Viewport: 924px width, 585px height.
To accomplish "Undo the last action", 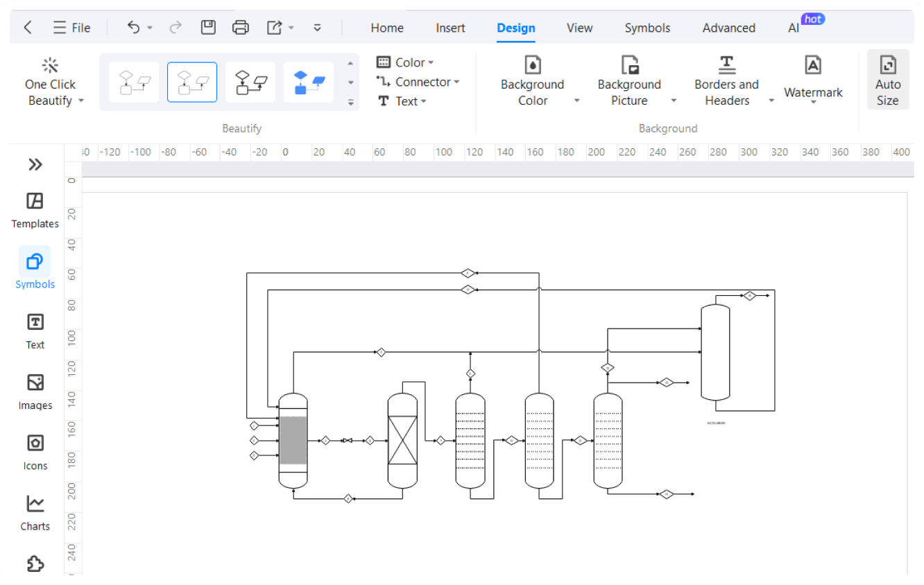I will [x=133, y=28].
